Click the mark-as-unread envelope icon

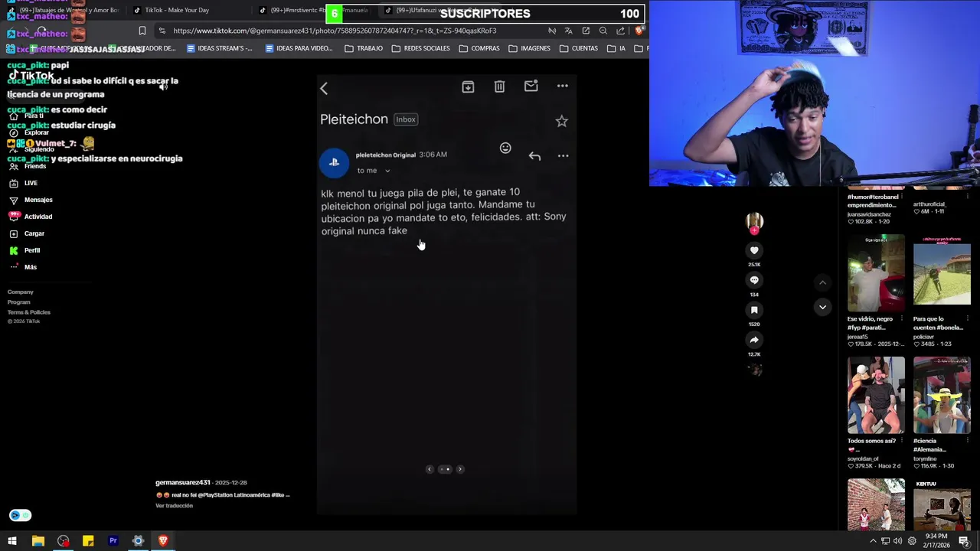click(x=531, y=86)
